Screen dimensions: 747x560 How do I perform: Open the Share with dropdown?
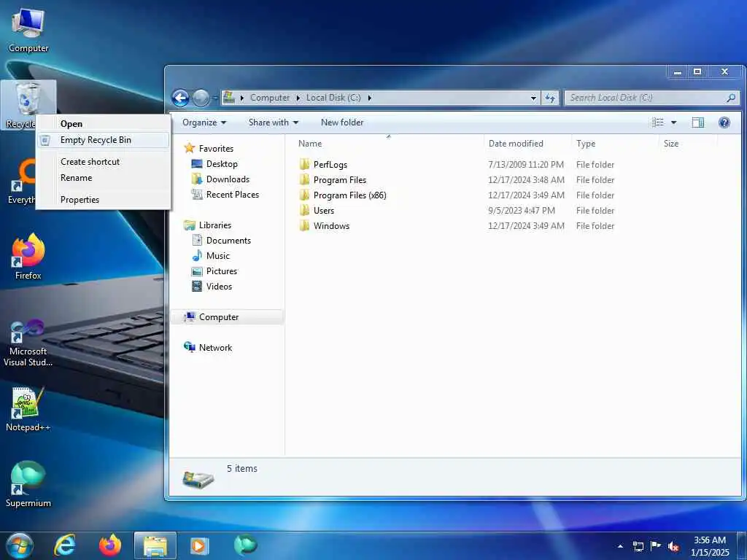point(274,122)
